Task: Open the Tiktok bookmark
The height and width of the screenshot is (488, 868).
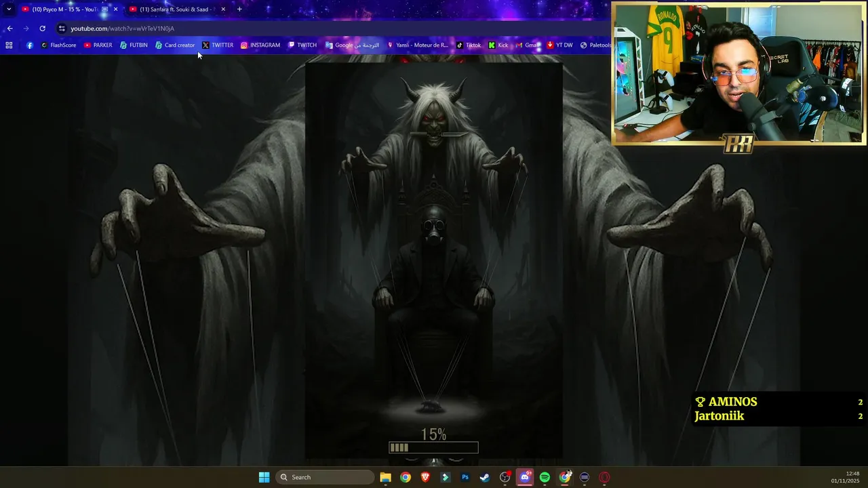Action: [x=469, y=45]
